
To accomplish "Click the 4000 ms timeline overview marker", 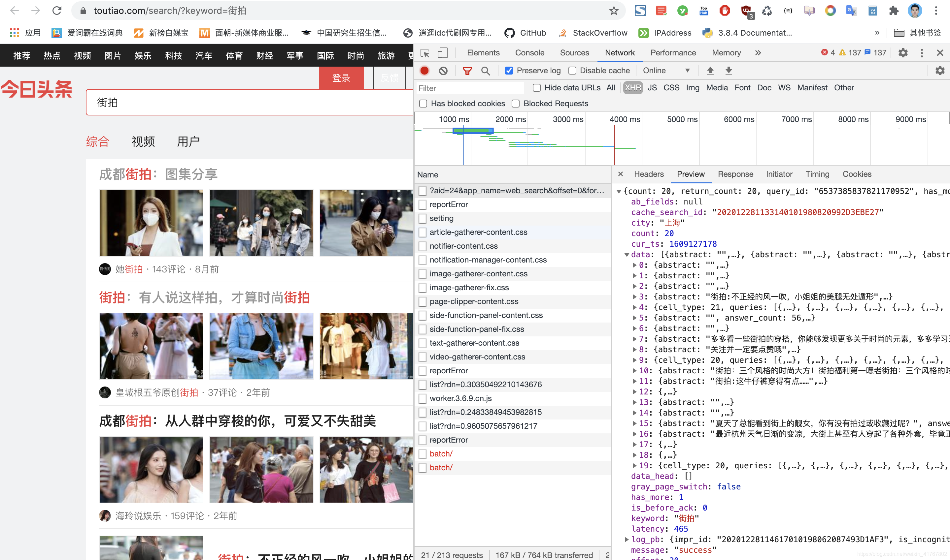I will click(625, 120).
